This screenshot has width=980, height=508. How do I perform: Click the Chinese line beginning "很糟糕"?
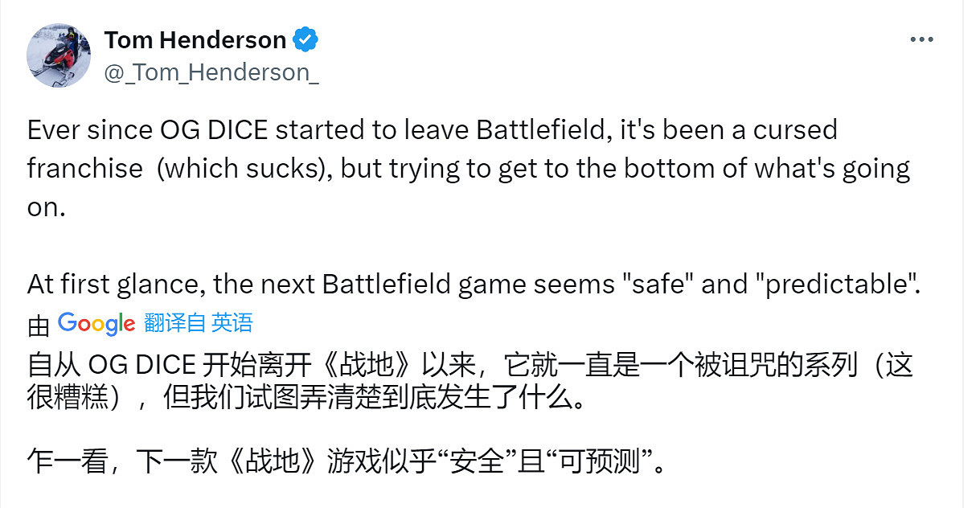click(x=80, y=399)
